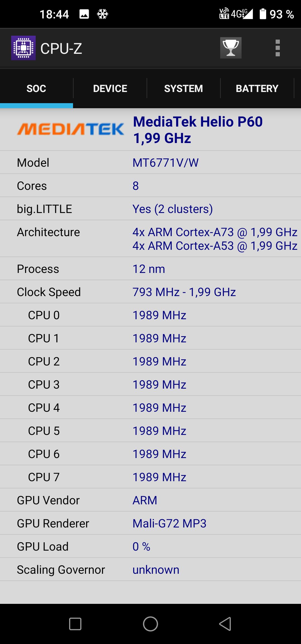Viewport: 301px width, 644px height.
Task: Tap the picture notification icon
Action: coord(84,14)
